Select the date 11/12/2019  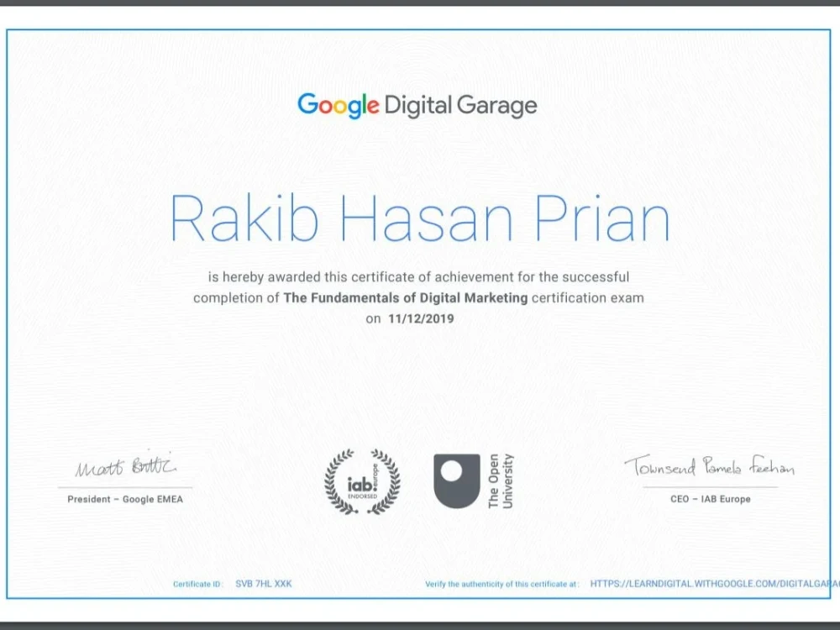[x=421, y=318]
